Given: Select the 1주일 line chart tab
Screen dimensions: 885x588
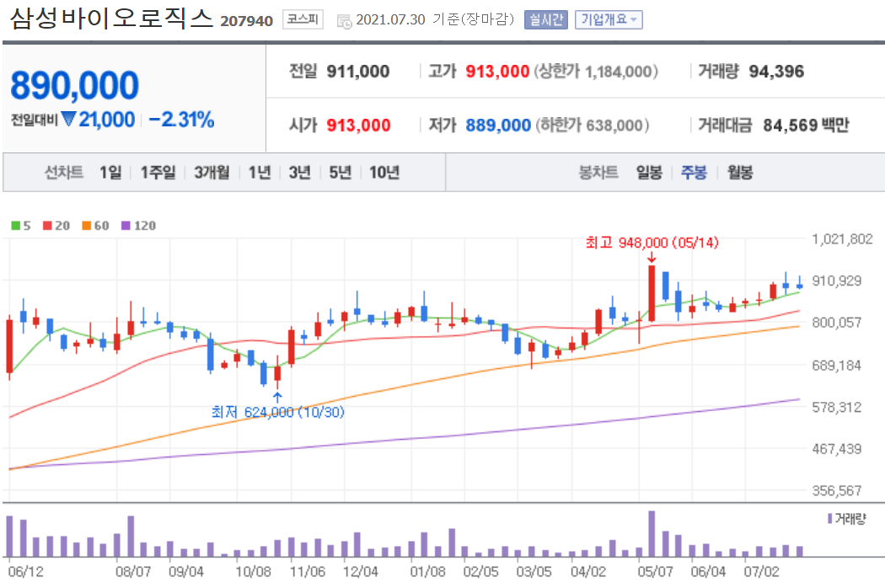Looking at the screenshot, I should (158, 172).
